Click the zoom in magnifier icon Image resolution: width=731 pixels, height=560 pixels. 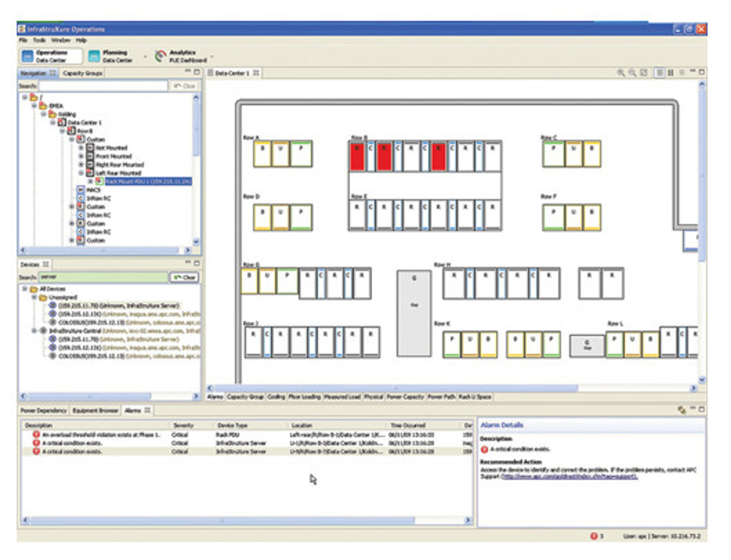620,73
